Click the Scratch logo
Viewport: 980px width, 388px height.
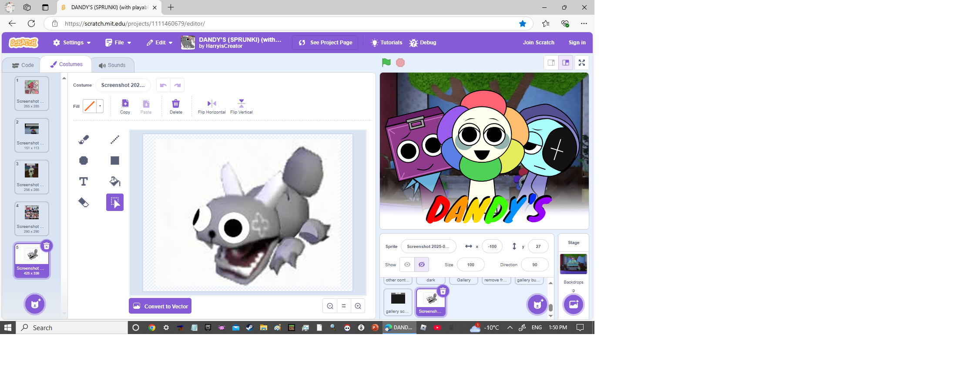tap(24, 43)
